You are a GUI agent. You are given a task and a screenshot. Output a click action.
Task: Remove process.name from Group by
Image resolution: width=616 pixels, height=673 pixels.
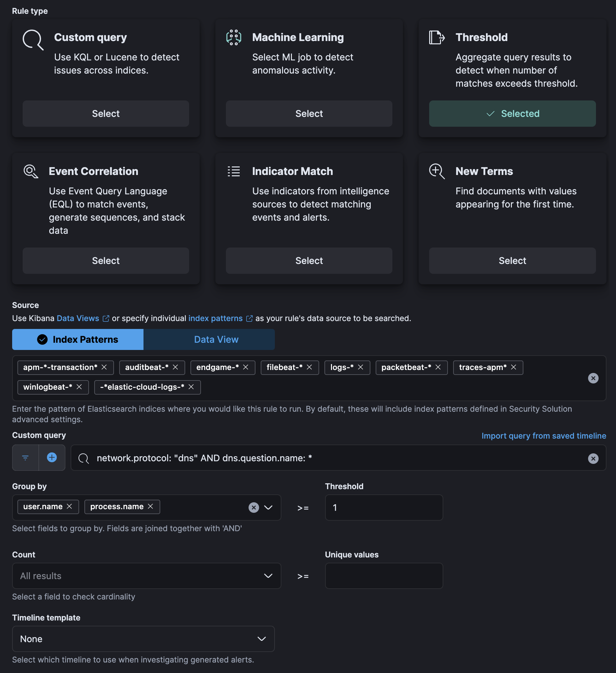151,507
